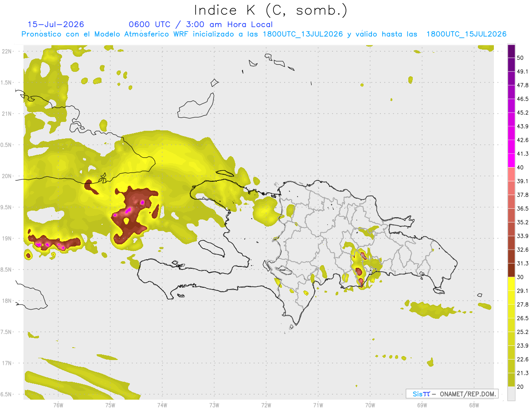Click the "72W" longitude label
The image size is (532, 411).
266,405
